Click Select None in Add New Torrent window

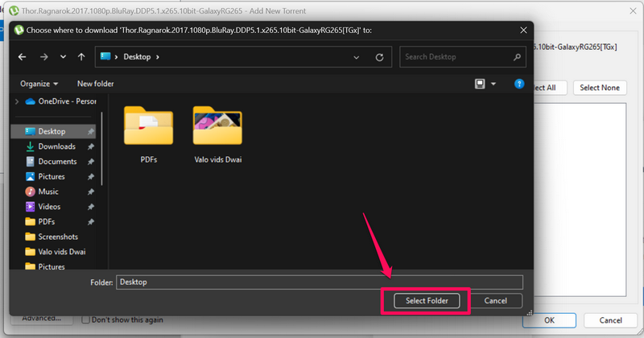tap(600, 88)
